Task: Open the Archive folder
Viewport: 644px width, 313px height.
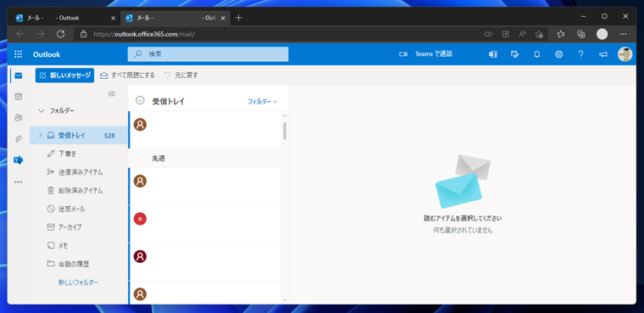Action: tap(79, 227)
